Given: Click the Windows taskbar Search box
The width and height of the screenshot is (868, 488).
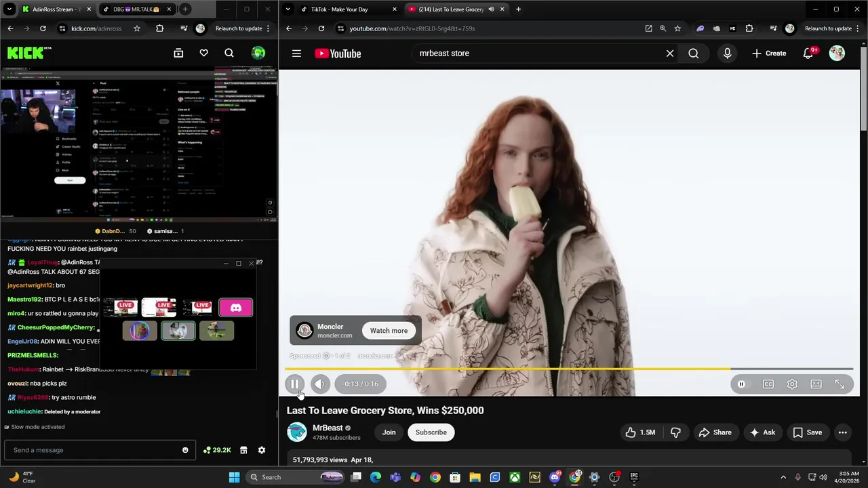Looking at the screenshot, I should [x=294, y=477].
